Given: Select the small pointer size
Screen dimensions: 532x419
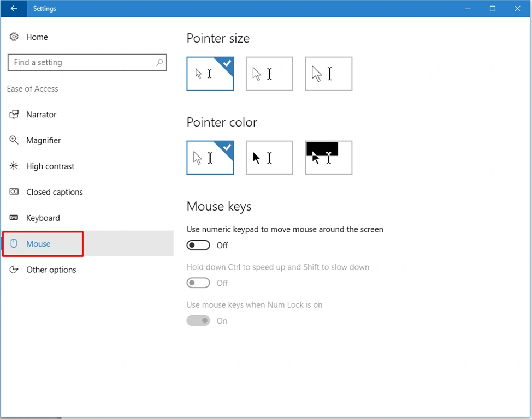Looking at the screenshot, I should point(210,74).
